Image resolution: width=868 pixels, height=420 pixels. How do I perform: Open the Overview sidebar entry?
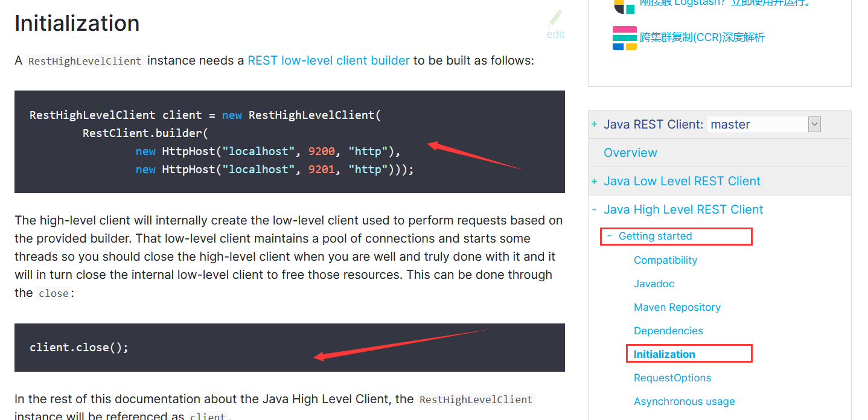(x=630, y=153)
